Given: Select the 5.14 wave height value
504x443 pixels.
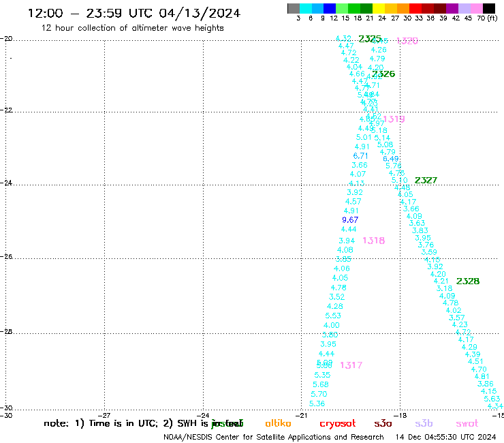Looking at the screenshot, I should click(x=382, y=138).
